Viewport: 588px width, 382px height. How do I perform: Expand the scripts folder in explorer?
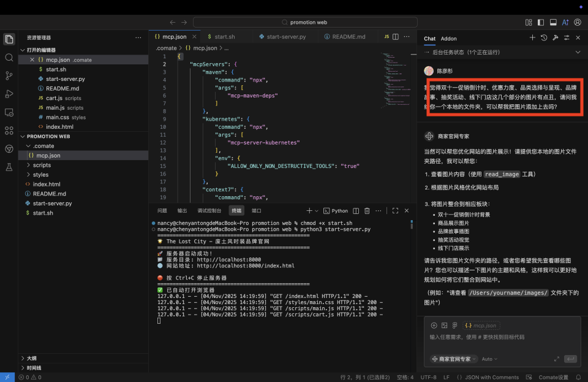tap(42, 165)
